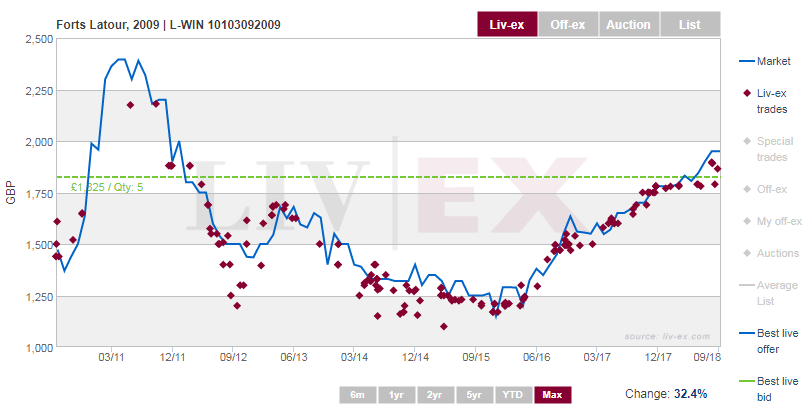This screenshot has height=417, width=809.
Task: Open the Off-ex tab
Action: coord(568,24)
